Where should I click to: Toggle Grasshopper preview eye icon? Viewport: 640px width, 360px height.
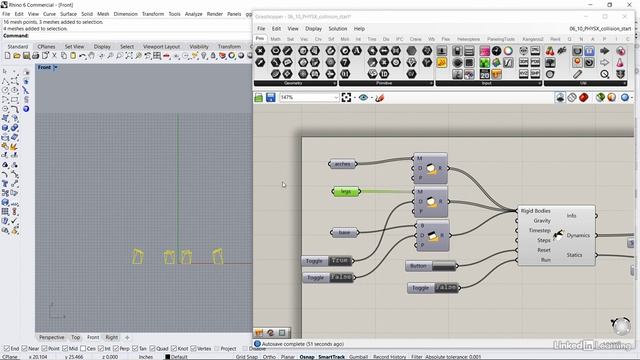[363, 98]
